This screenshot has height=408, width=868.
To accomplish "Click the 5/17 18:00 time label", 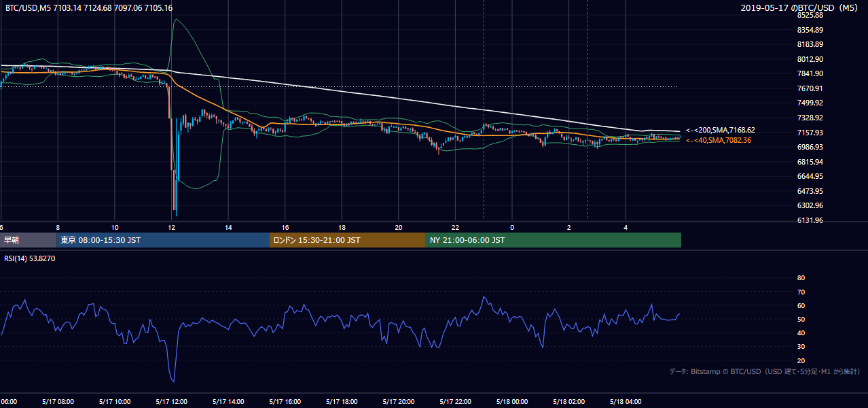I will (x=342, y=401).
